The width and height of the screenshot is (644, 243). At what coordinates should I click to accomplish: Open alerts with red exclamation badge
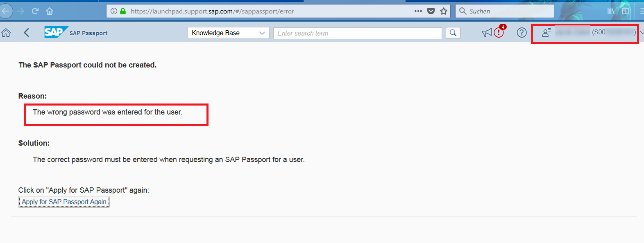[499, 32]
